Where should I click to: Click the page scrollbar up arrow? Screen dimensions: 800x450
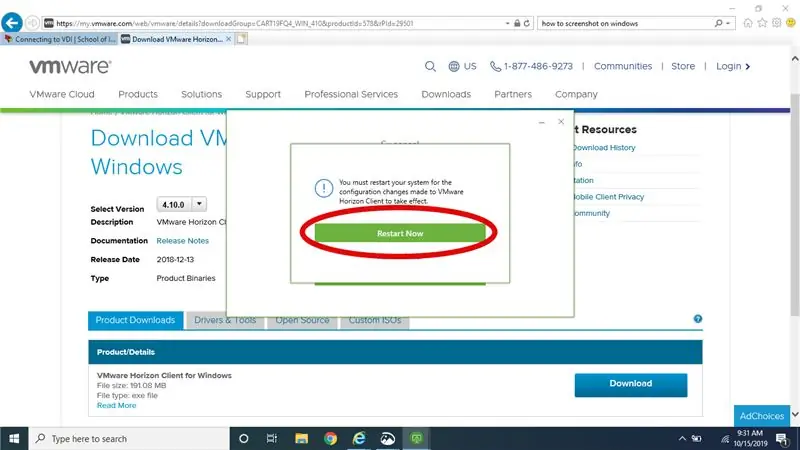pyautogui.click(x=795, y=60)
